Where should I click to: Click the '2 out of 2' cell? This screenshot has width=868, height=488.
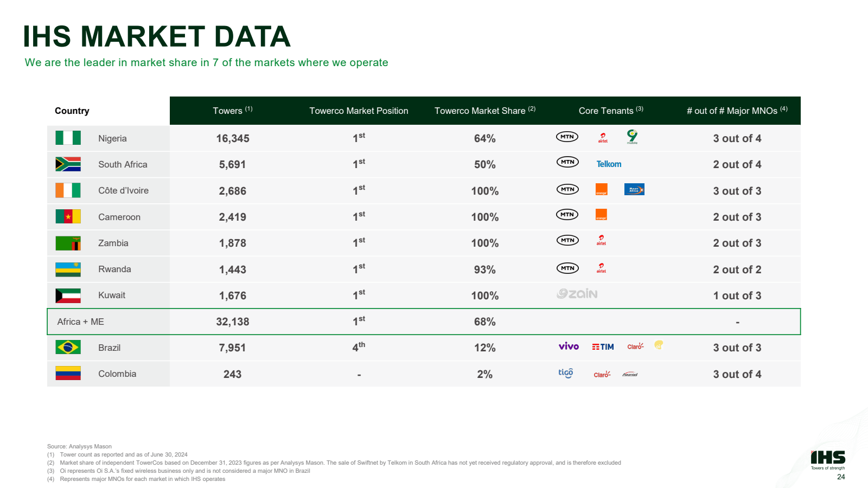pos(737,269)
